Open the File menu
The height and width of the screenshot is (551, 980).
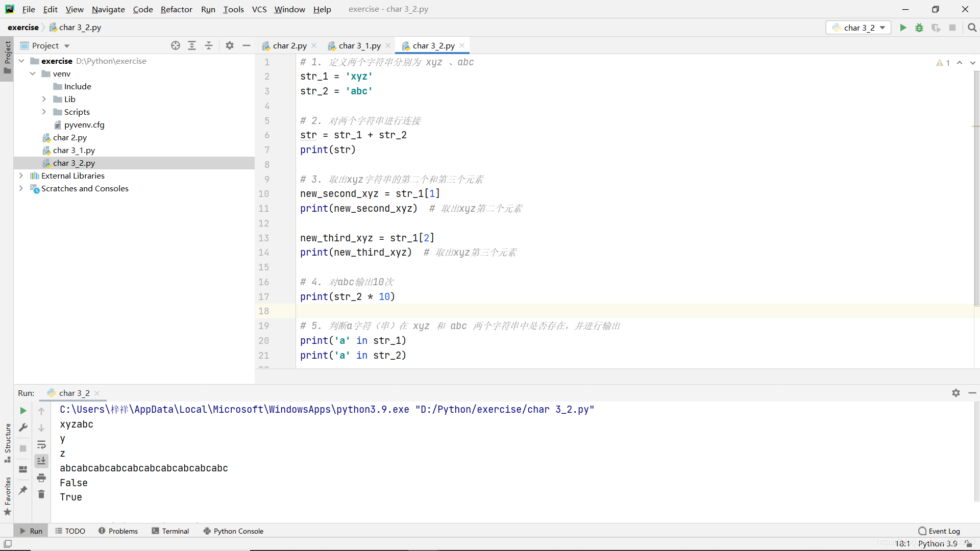(x=29, y=9)
